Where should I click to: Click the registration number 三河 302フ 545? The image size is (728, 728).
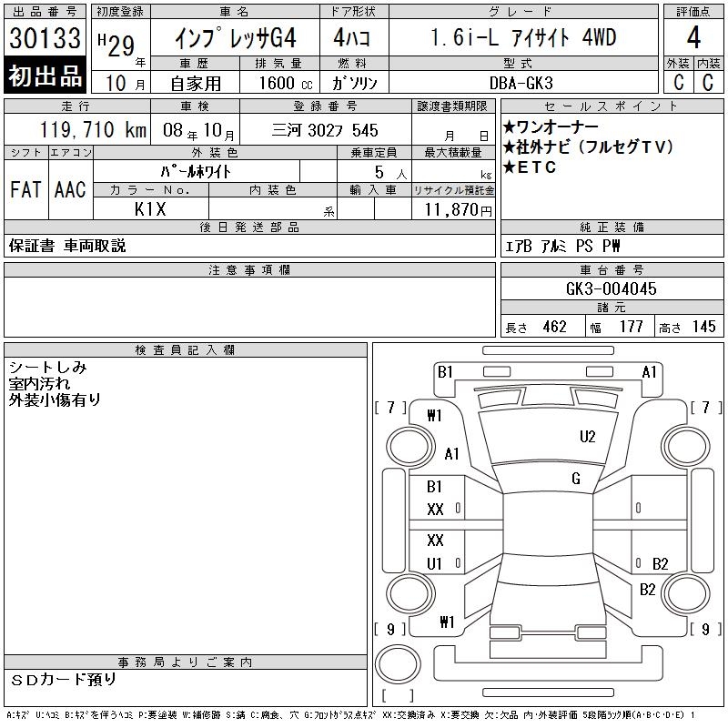click(325, 130)
